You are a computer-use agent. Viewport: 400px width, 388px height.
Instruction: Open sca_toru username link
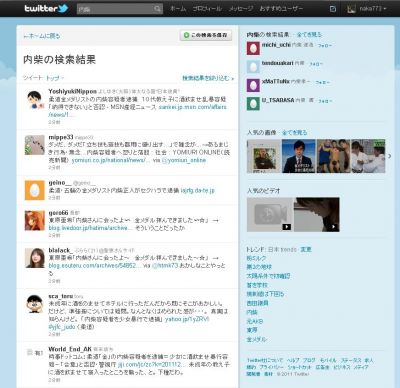tap(60, 296)
